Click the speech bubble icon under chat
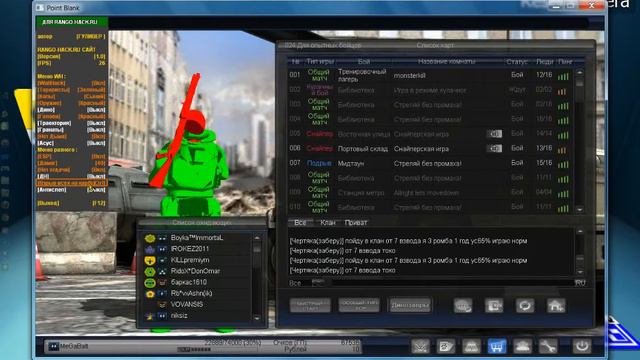The width and height of the screenshot is (640, 360). point(463,305)
